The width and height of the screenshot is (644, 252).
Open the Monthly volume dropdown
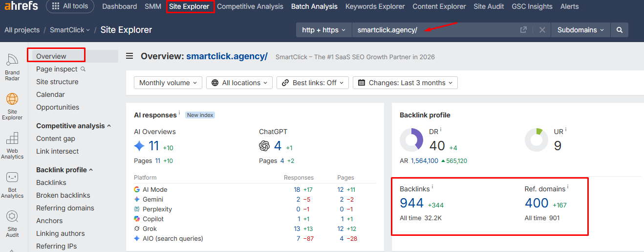168,83
